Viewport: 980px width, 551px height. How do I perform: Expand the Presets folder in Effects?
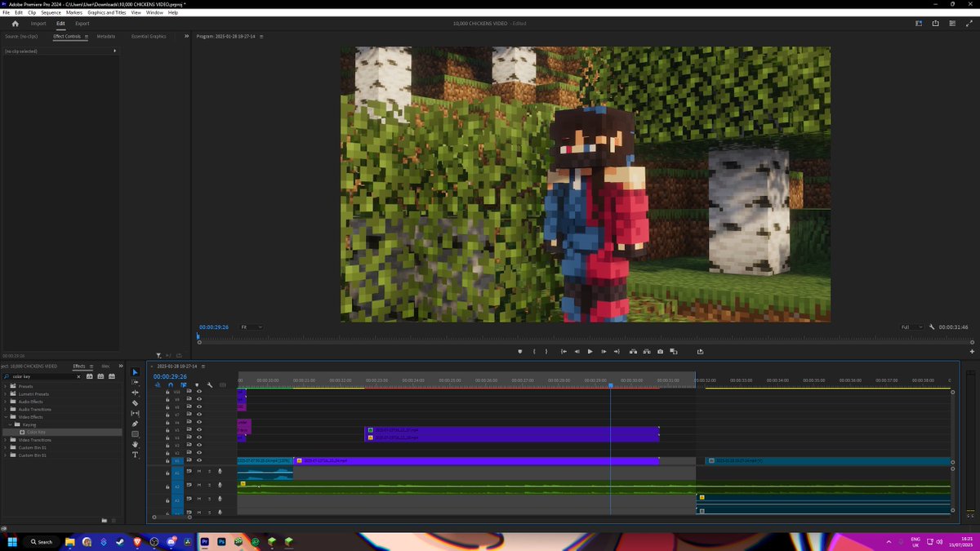pyautogui.click(x=5, y=387)
